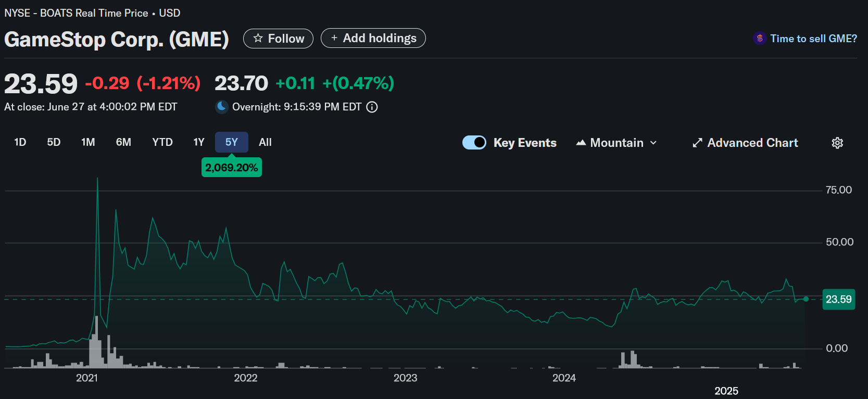Click the plus icon in Add holdings
The image size is (868, 399).
coord(334,38)
